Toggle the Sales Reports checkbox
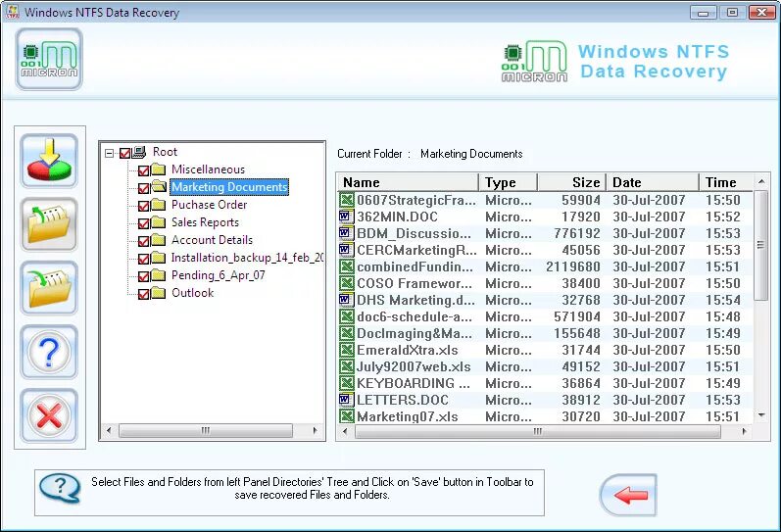This screenshot has height=532, width=781. click(x=143, y=223)
